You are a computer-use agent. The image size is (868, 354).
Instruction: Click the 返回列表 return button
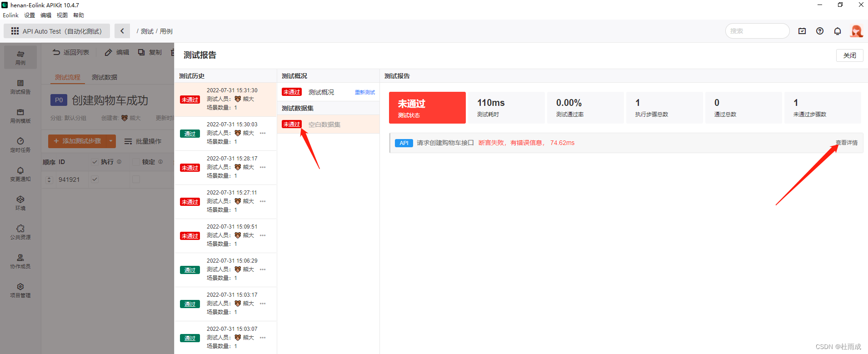click(x=71, y=52)
